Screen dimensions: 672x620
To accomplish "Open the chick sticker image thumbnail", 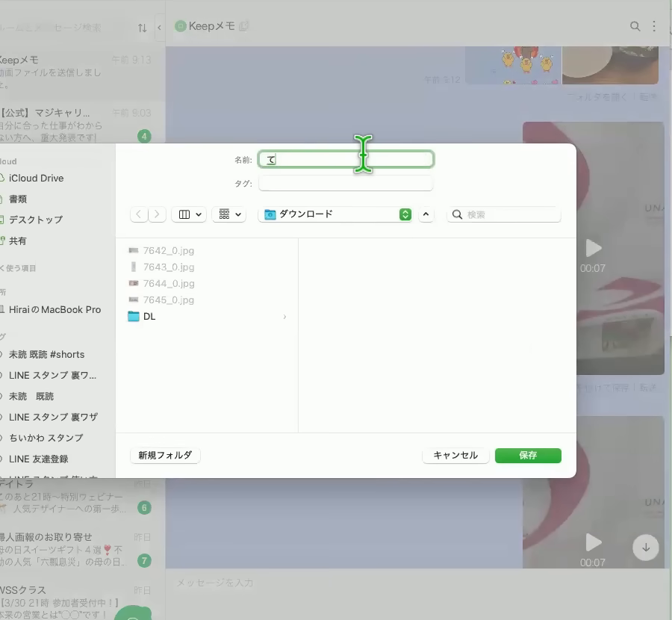I will [x=513, y=65].
